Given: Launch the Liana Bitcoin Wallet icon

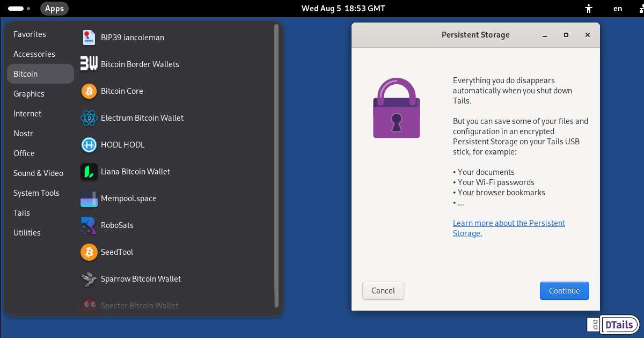Looking at the screenshot, I should coord(89,172).
